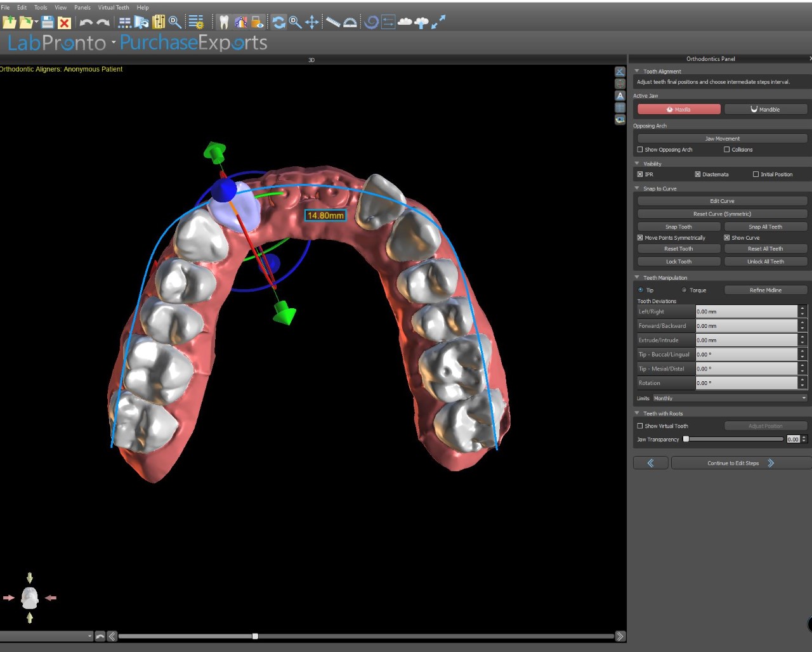The height and width of the screenshot is (652, 812).
Task: Open the Virtual Teeth menu
Action: pos(114,8)
